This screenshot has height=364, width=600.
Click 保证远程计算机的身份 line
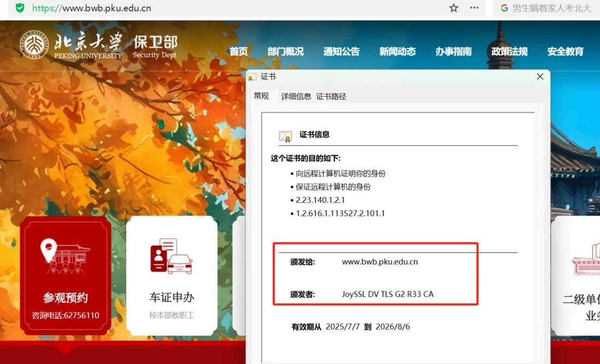(333, 187)
